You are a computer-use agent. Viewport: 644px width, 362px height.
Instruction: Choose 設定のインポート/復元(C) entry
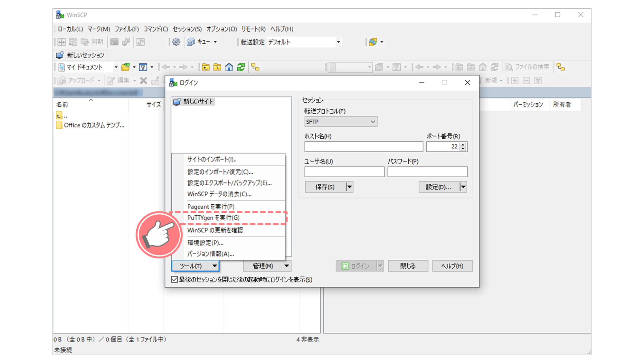(229, 172)
